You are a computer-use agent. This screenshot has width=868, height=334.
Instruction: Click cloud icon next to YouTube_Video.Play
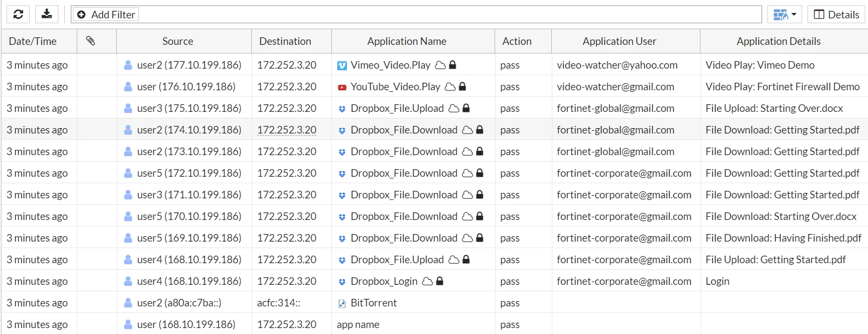tap(450, 86)
